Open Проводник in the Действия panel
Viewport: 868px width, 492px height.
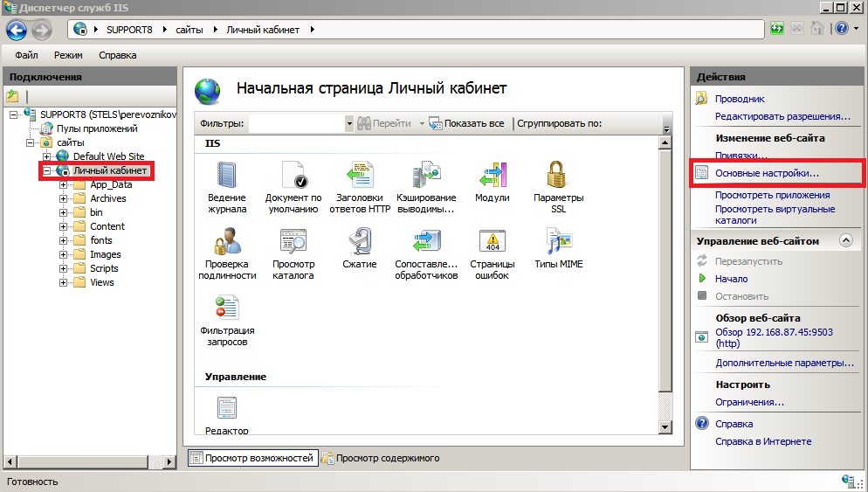(x=740, y=99)
